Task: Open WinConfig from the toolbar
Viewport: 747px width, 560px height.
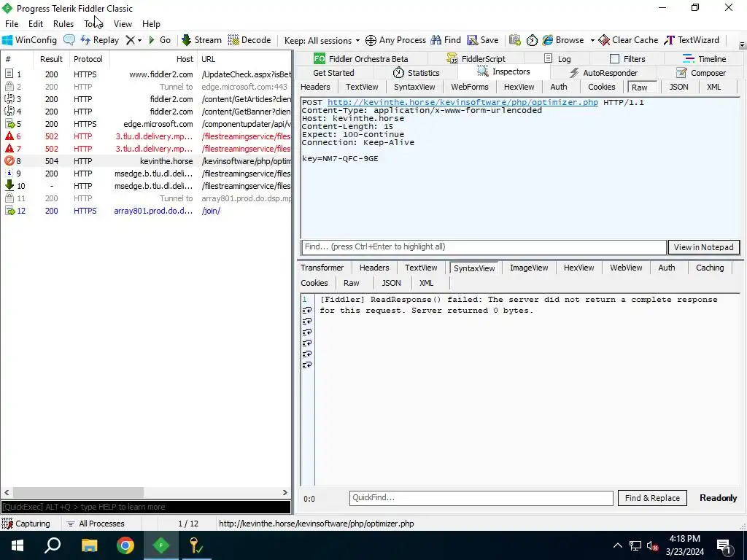Action: coord(29,40)
